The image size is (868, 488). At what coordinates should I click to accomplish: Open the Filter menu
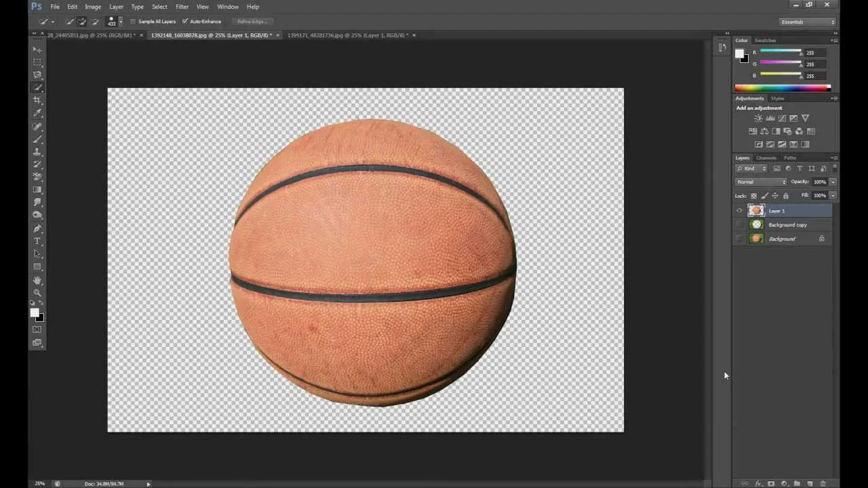182,6
